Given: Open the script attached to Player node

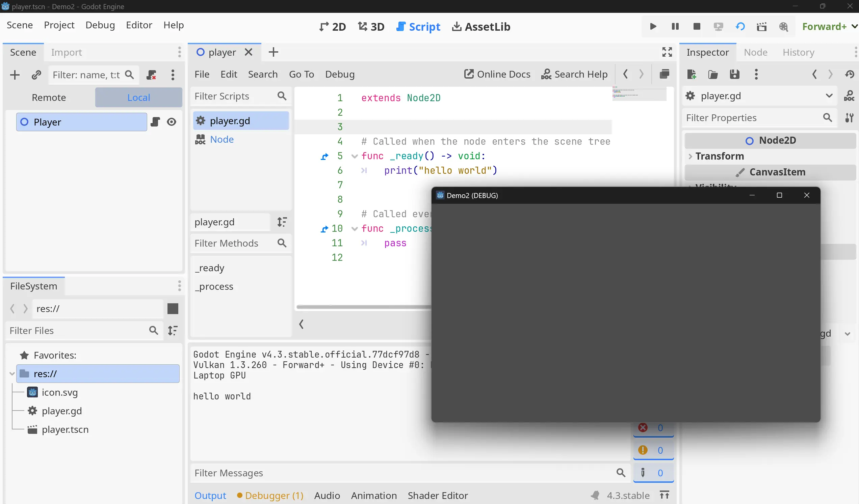Looking at the screenshot, I should pyautogui.click(x=155, y=122).
